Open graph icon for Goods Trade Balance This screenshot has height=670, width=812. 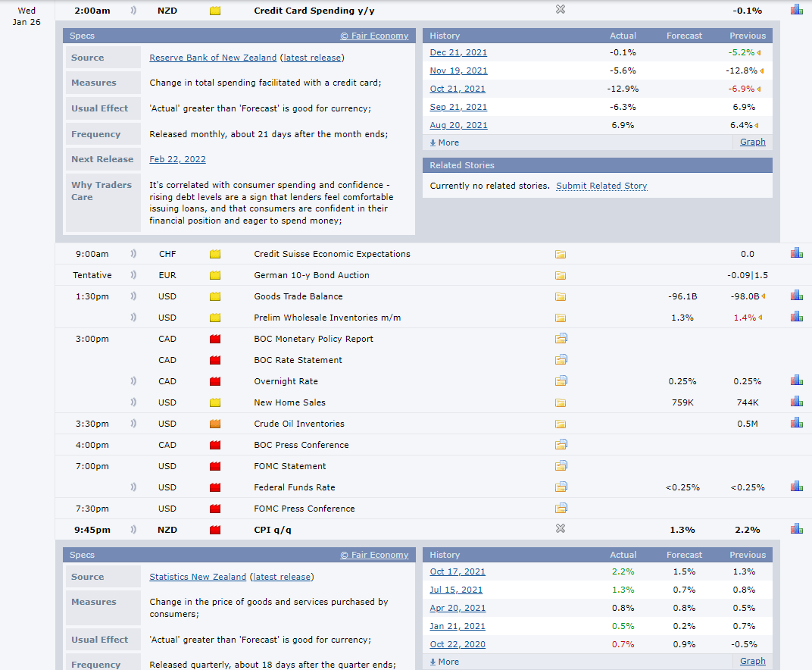796,296
